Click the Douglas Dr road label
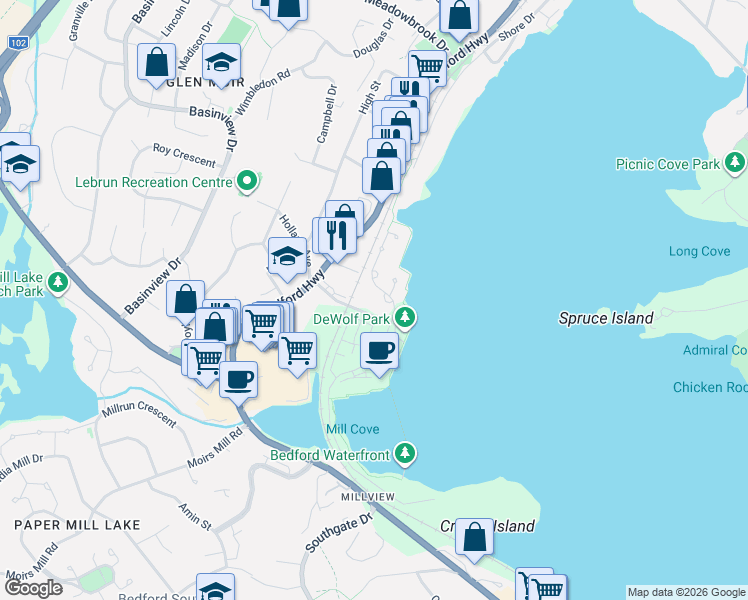 pos(373,38)
